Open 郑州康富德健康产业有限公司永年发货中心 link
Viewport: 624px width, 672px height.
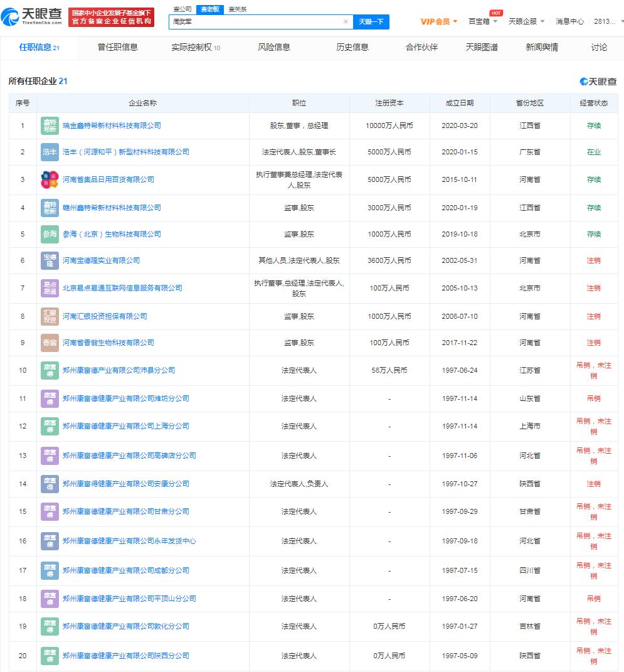pyautogui.click(x=129, y=541)
